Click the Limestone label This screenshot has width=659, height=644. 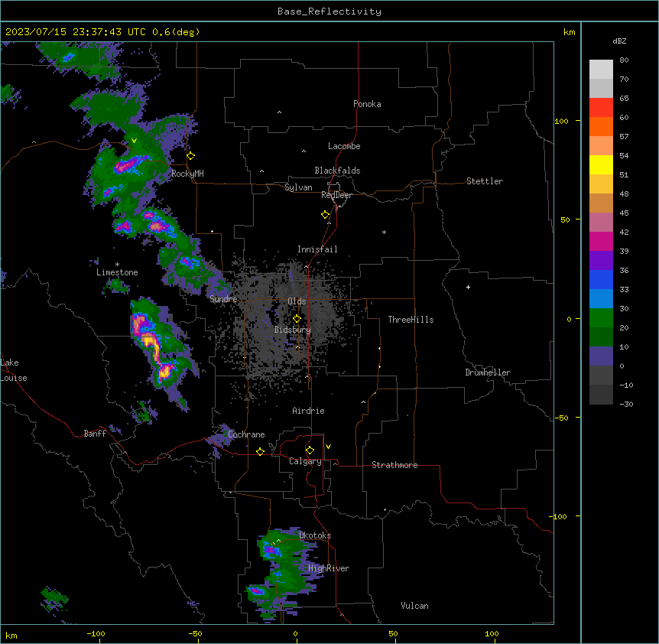pyautogui.click(x=117, y=272)
